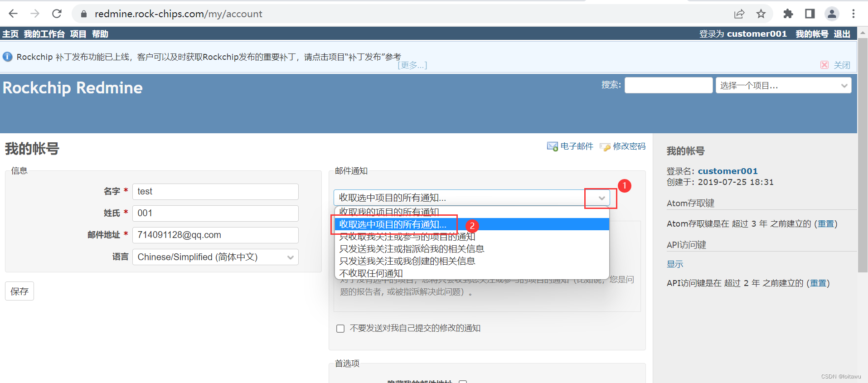Image resolution: width=868 pixels, height=383 pixels.
Task: Click the 修改密码 link
Action: [629, 146]
